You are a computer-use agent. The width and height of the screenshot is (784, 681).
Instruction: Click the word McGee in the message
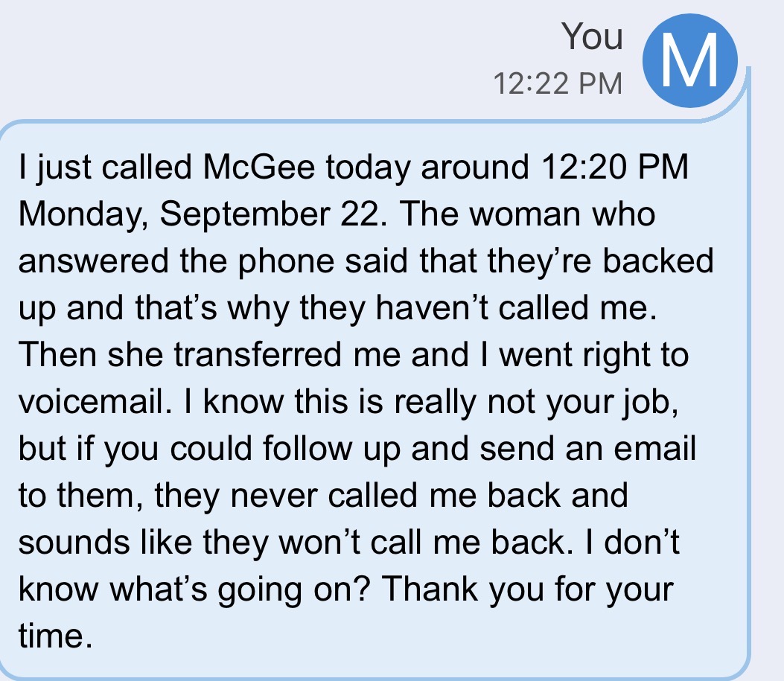point(259,167)
